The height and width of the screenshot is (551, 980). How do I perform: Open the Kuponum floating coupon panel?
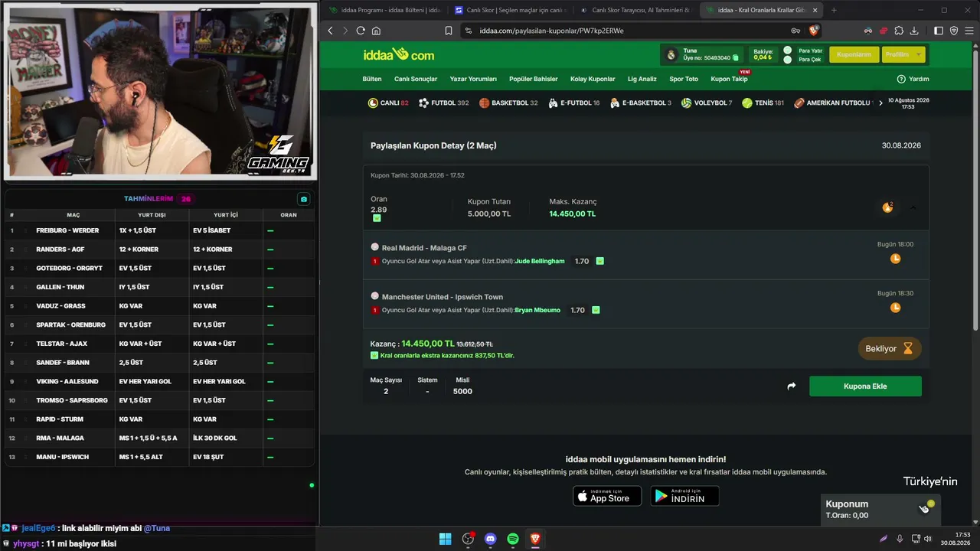pyautogui.click(x=880, y=509)
